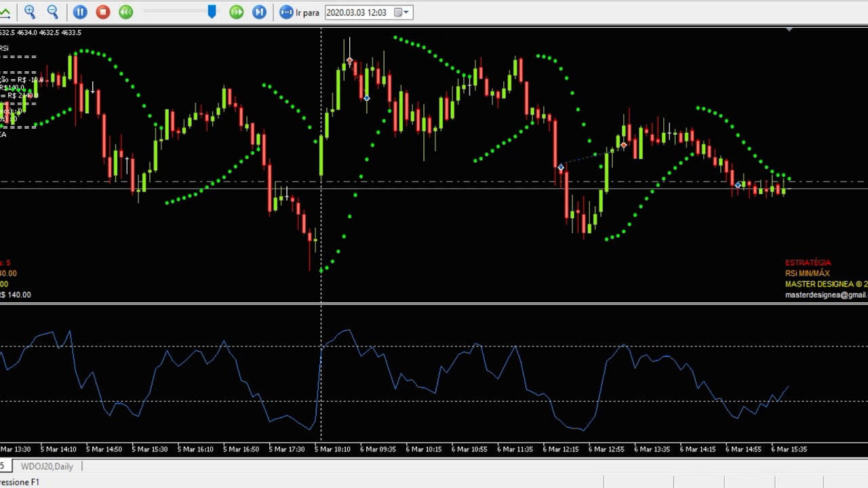
Task: Switch to the WDOJ20,Daily chart tab
Action: [47, 466]
